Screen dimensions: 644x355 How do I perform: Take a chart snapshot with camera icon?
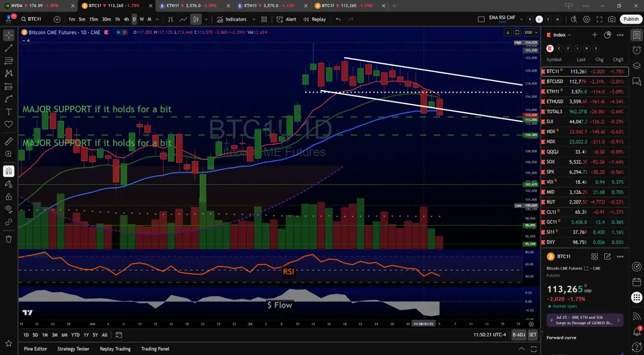tap(612, 19)
